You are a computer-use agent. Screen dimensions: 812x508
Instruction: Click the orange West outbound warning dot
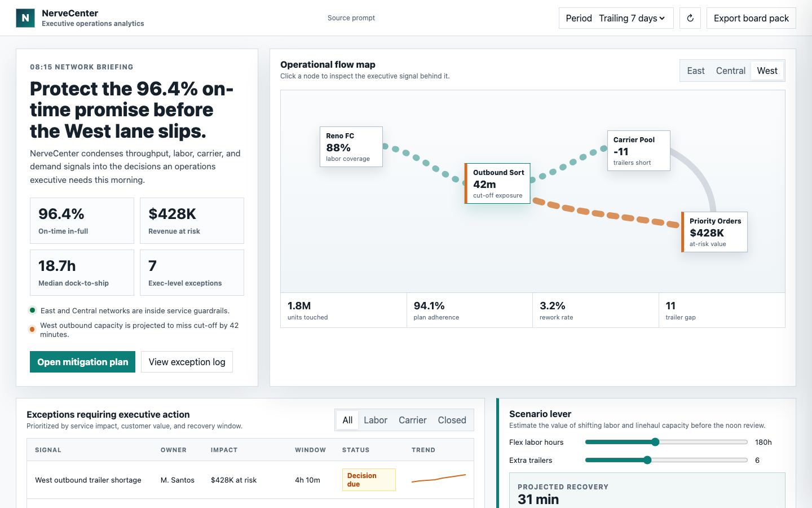tap(32, 329)
